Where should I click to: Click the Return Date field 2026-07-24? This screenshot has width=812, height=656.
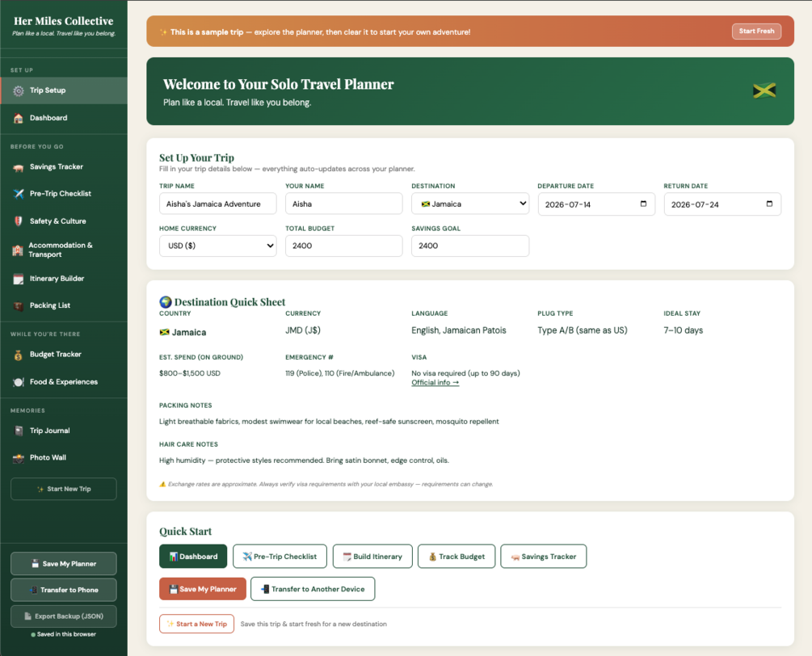722,204
